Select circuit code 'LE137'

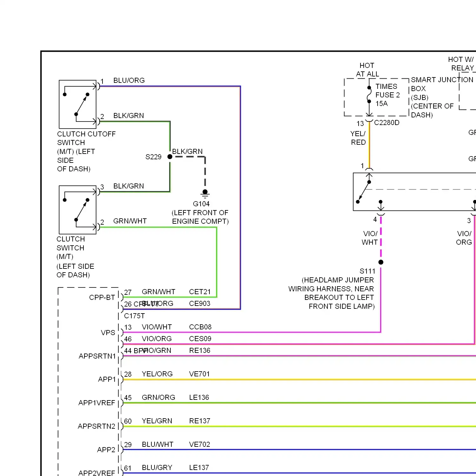pyautogui.click(x=199, y=467)
